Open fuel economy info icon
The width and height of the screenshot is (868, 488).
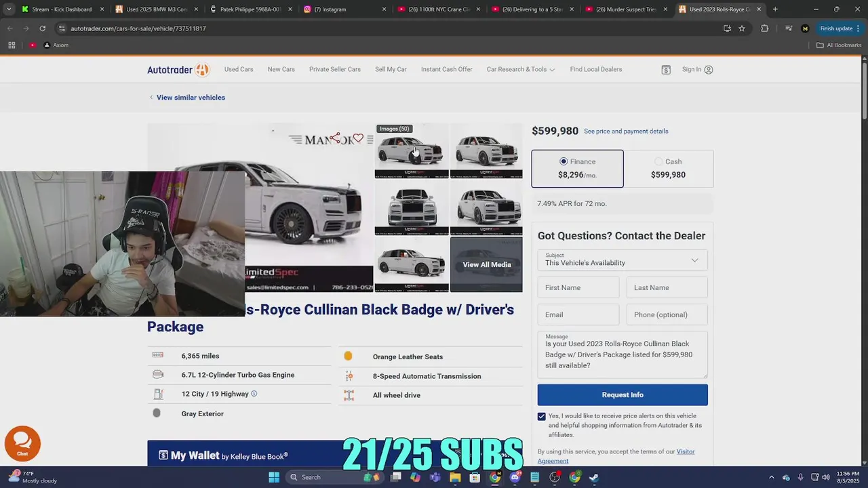[x=254, y=394]
